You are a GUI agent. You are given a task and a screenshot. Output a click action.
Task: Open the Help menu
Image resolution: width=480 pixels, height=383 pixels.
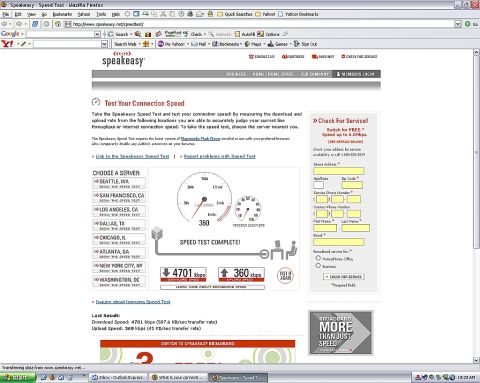(116, 14)
